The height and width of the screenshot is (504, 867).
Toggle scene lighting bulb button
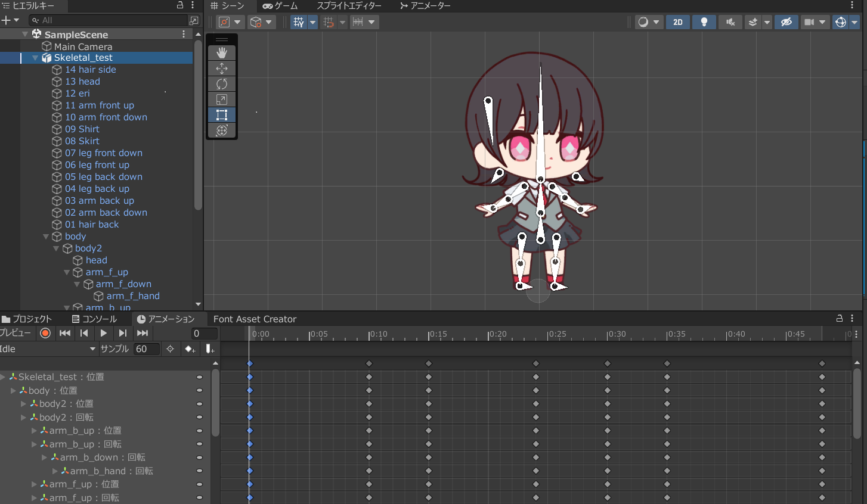click(704, 22)
